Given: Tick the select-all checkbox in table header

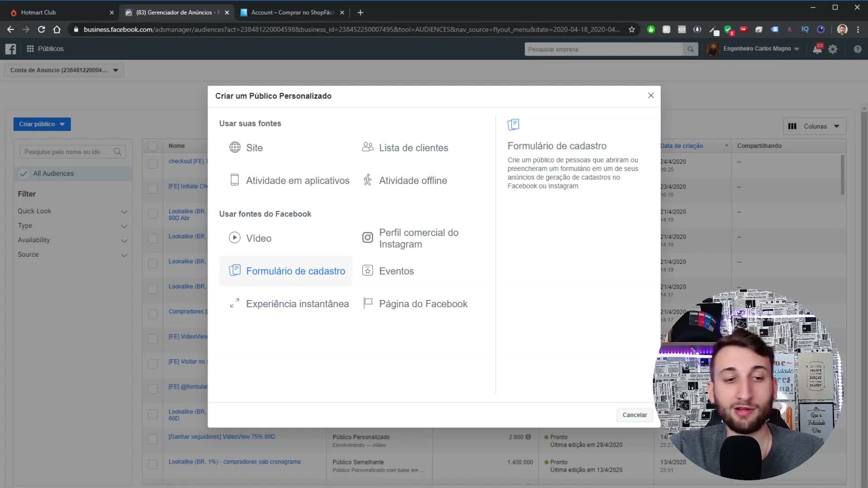Looking at the screenshot, I should tap(153, 146).
